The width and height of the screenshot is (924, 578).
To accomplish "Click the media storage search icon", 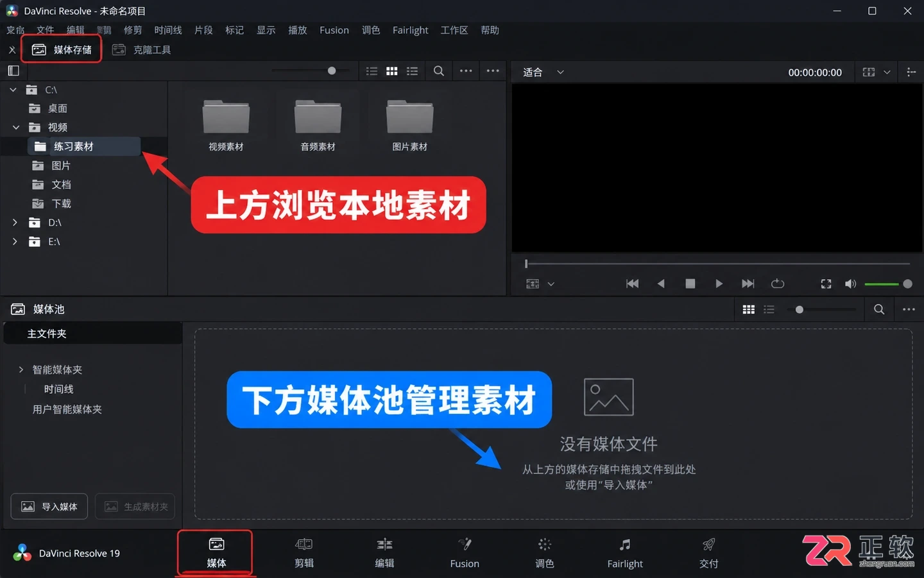I will (x=439, y=71).
